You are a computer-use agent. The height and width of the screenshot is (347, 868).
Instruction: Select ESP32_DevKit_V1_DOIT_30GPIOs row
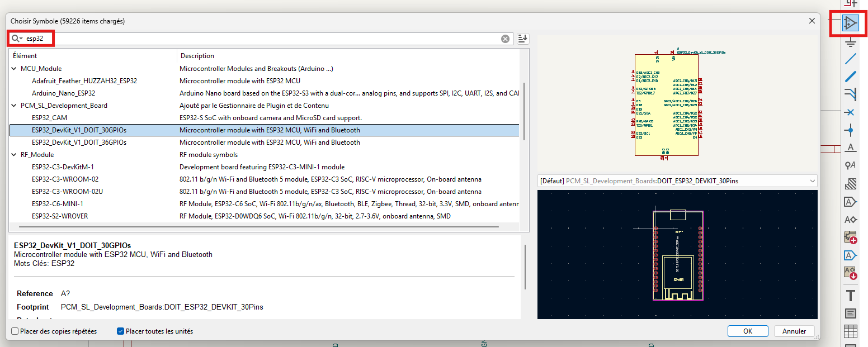(265, 130)
